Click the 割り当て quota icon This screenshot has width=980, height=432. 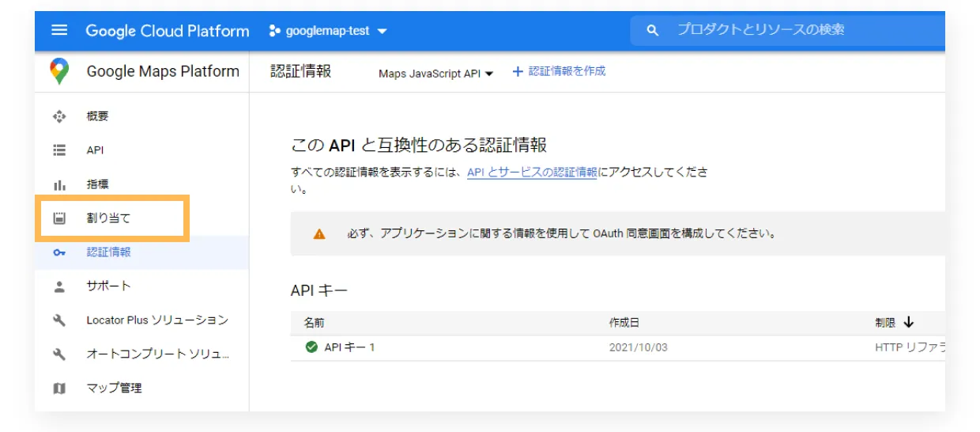(59, 218)
